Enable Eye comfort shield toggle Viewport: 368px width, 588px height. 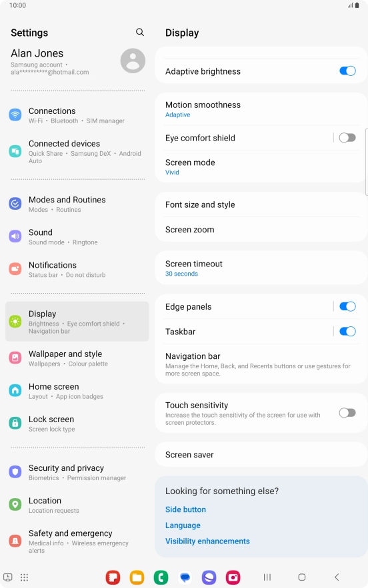pyautogui.click(x=347, y=138)
